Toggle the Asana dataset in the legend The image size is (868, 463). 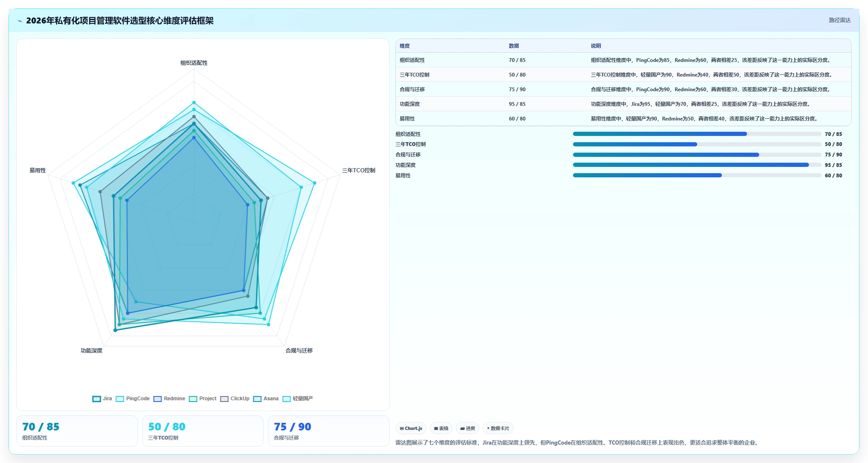266,399
